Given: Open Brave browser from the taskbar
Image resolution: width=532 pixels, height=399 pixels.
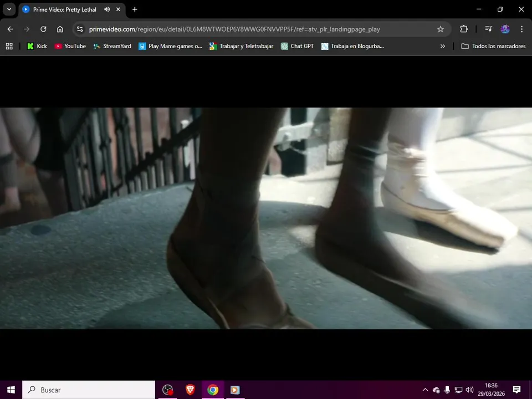Looking at the screenshot, I should (x=190, y=390).
